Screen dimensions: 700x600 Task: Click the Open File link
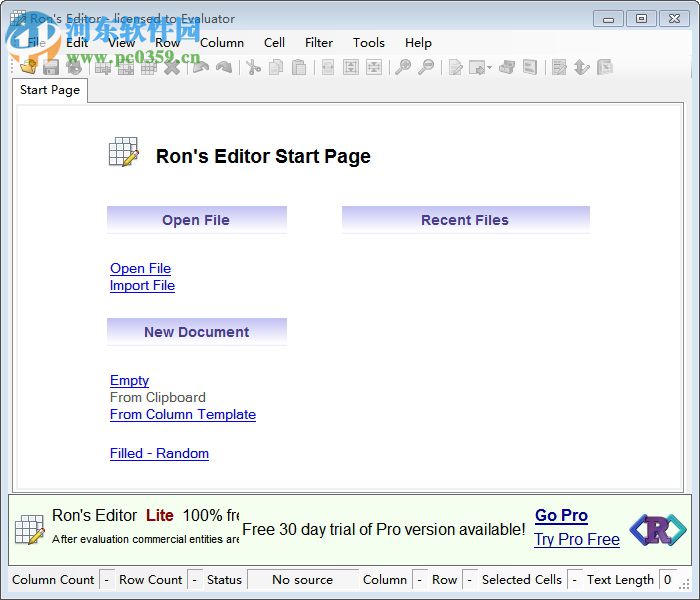(x=140, y=268)
